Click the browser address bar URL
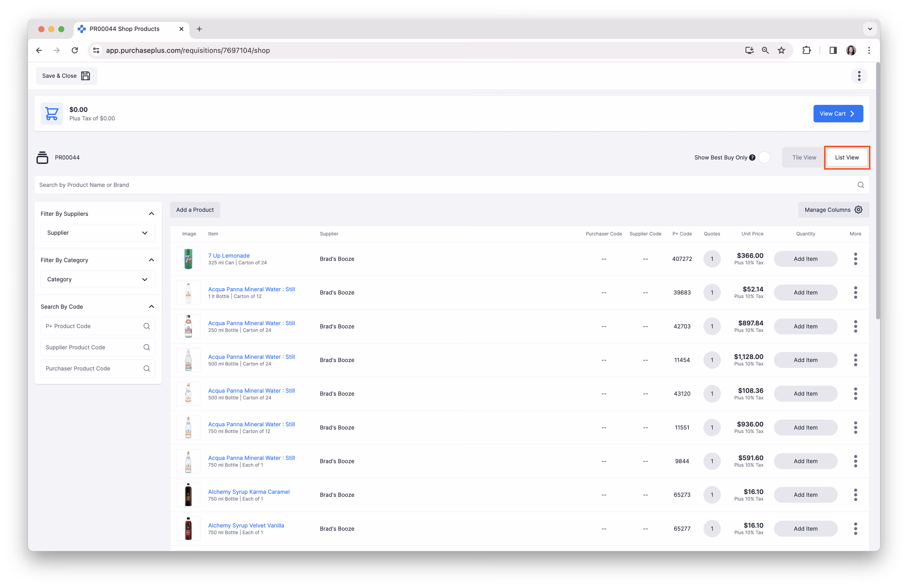Screen dimensions: 908x588 [188, 50]
